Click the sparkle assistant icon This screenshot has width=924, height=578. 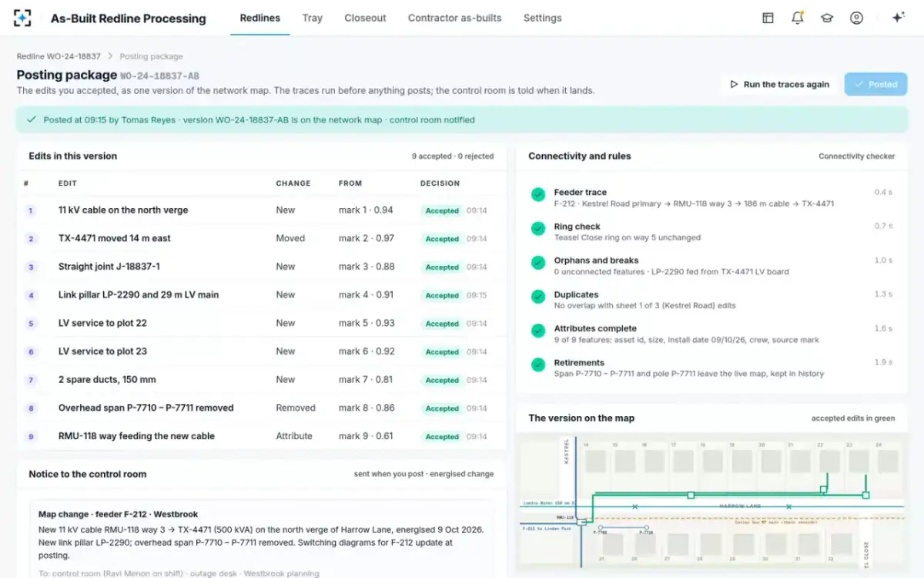point(897,18)
